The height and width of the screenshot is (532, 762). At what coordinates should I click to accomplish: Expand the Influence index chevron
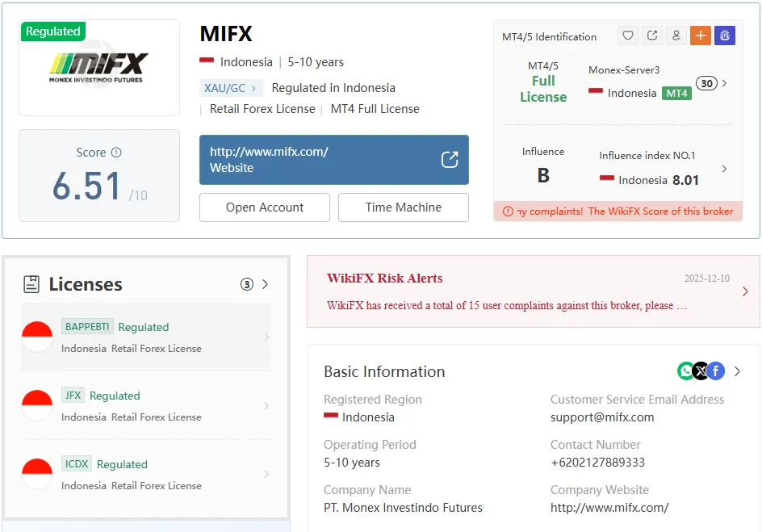click(x=725, y=169)
